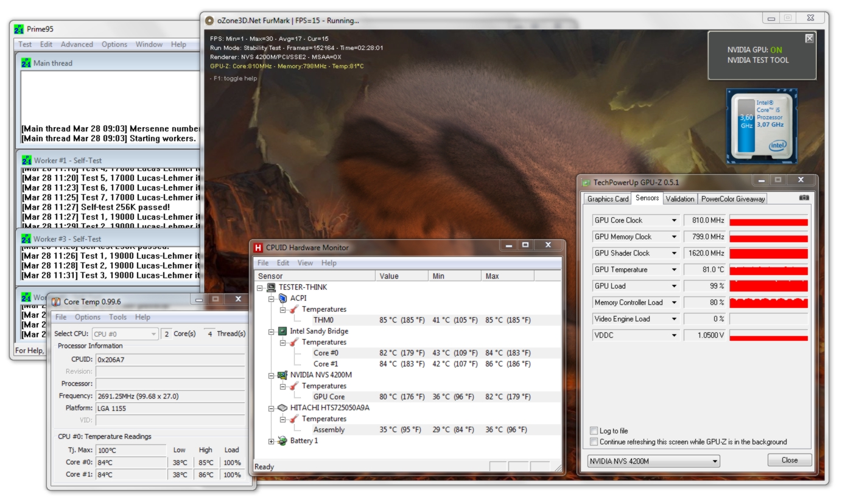842x504 pixels.
Task: Click the TESTER-THINK computer icon
Action: [x=272, y=287]
